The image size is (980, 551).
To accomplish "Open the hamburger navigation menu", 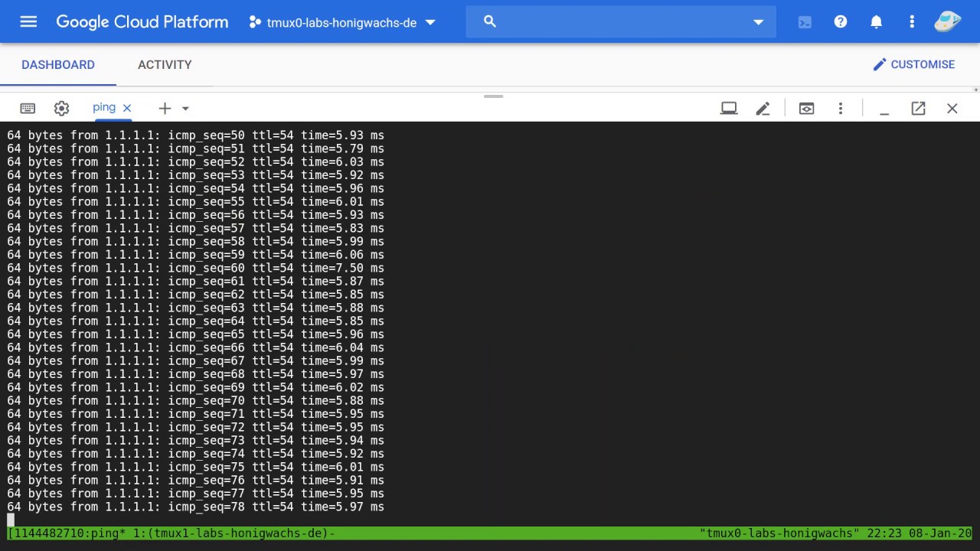I will [28, 21].
